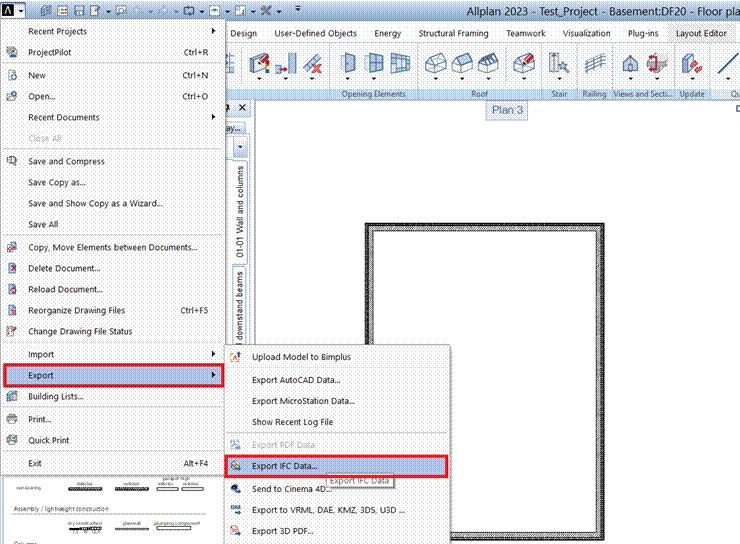Switch to the Energy ribbon tab
The width and height of the screenshot is (740, 544).
pos(387,33)
